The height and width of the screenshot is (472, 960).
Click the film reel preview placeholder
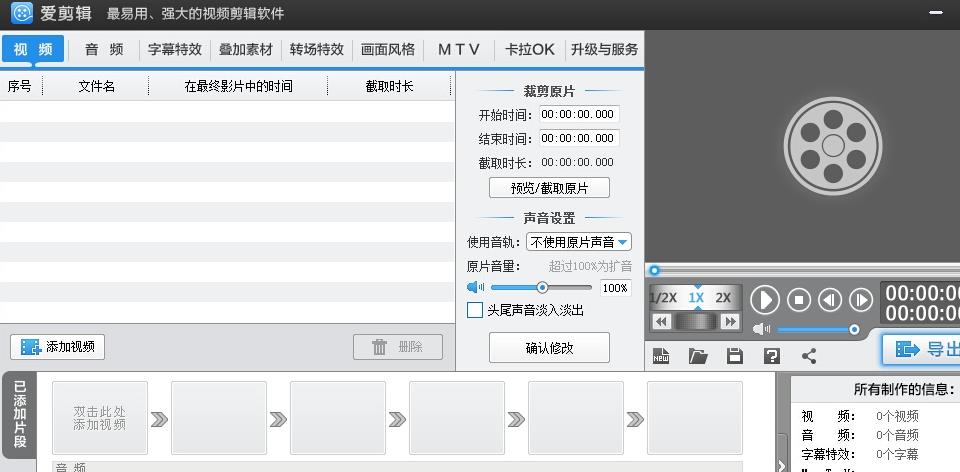(x=833, y=146)
